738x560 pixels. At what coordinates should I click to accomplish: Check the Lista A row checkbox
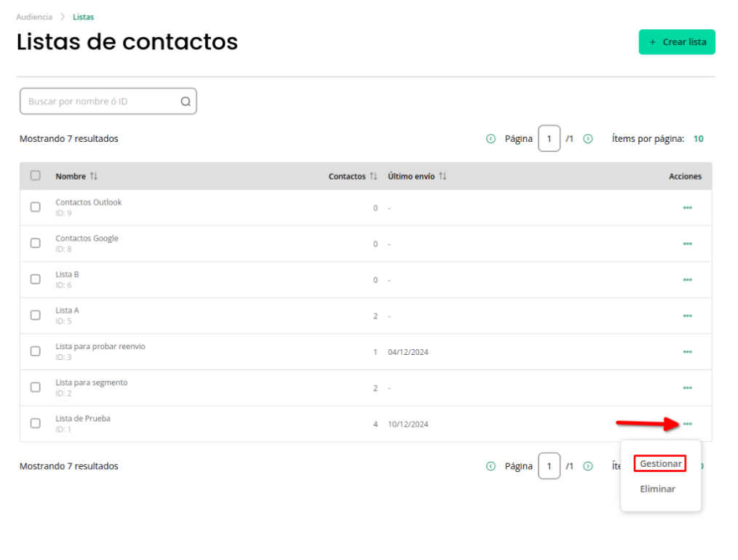(x=36, y=315)
